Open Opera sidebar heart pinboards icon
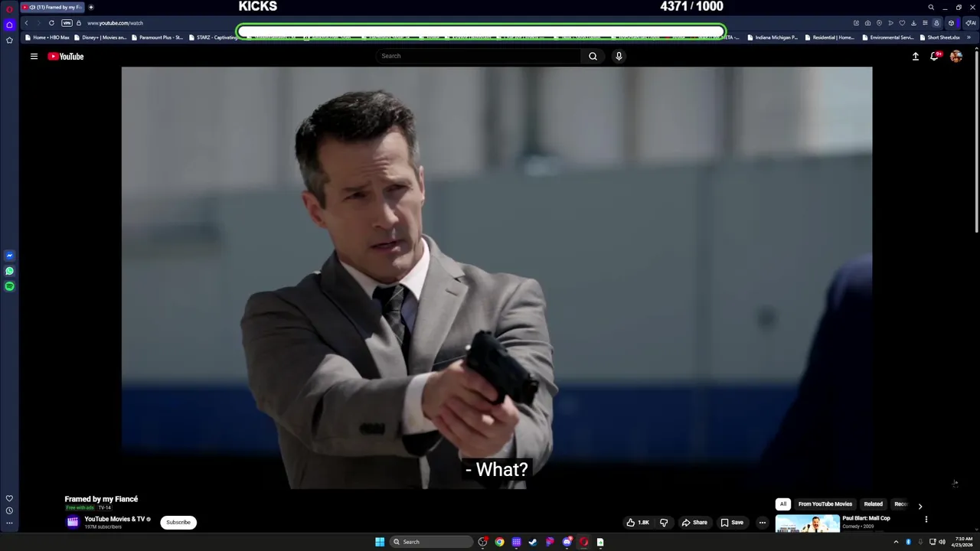 (x=9, y=498)
